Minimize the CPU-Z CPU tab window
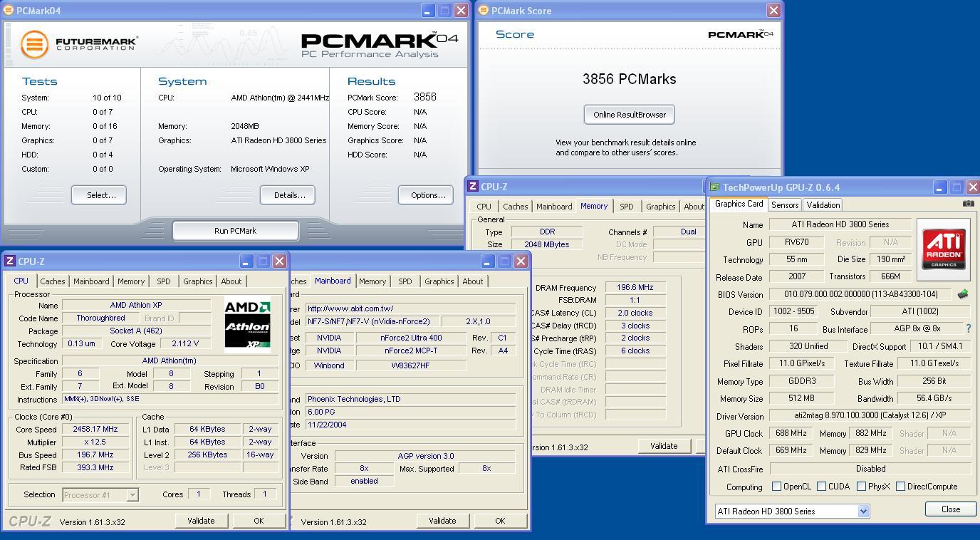This screenshot has width=980, height=540. coord(246,261)
